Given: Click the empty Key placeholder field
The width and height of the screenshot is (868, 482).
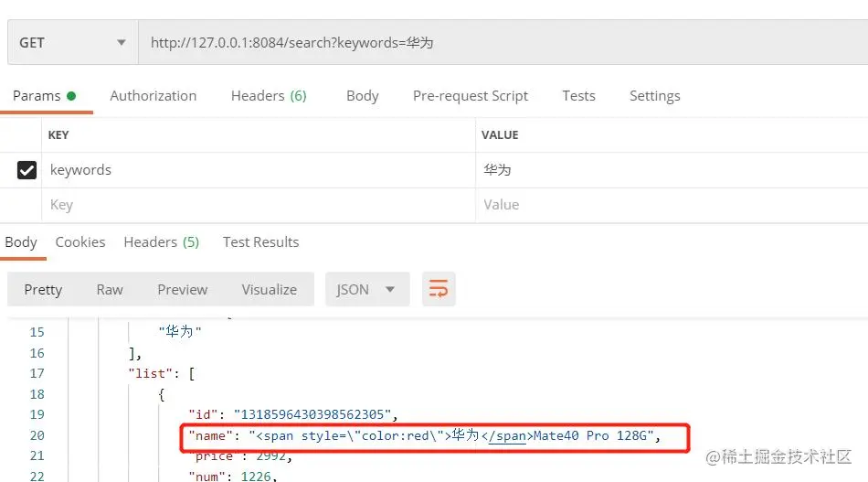Looking at the screenshot, I should (x=259, y=205).
